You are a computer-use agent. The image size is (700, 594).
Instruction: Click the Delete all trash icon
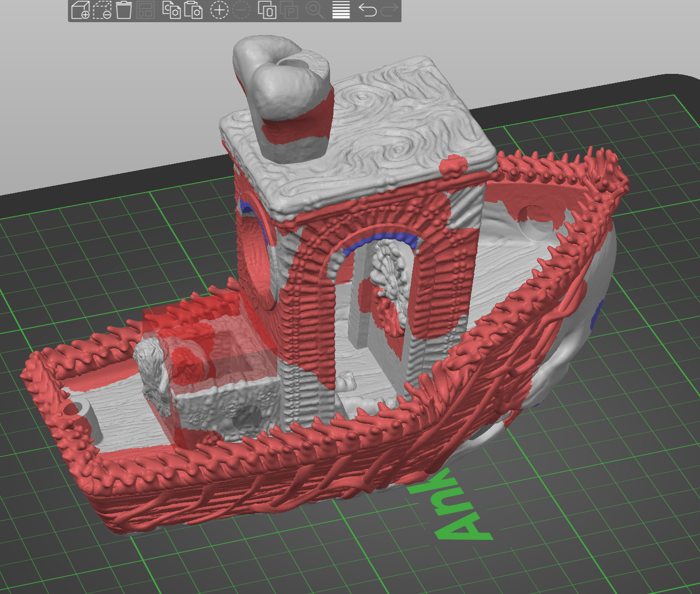[124, 10]
